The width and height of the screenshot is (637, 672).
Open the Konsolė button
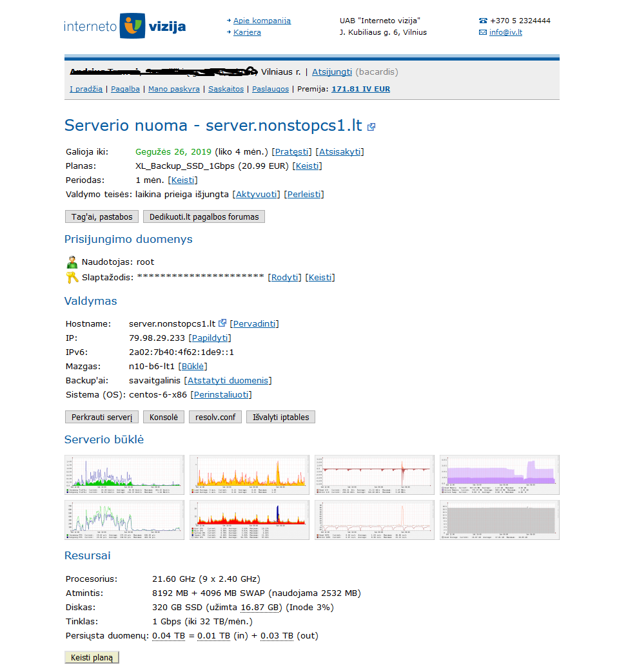pos(164,417)
